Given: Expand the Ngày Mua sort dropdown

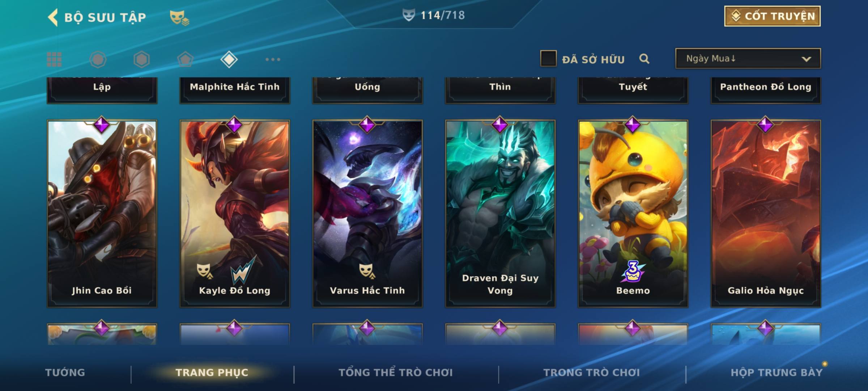Looking at the screenshot, I should tap(748, 58).
